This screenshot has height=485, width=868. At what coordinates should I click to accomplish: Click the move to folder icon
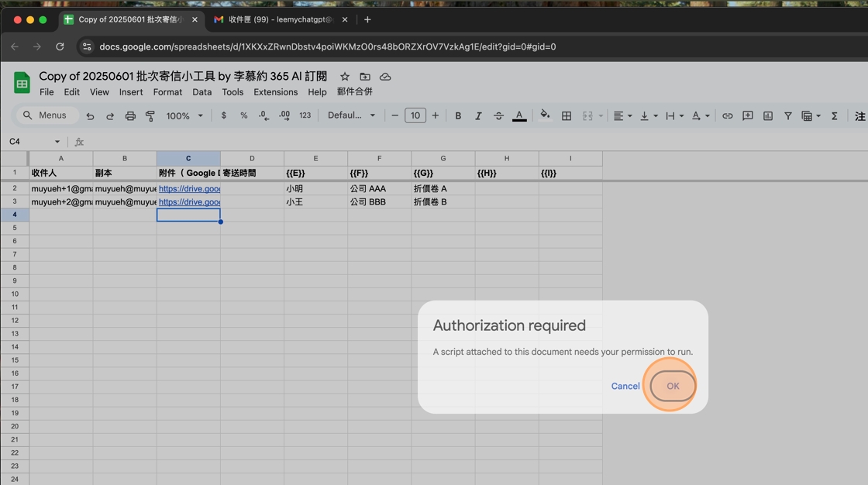(365, 77)
